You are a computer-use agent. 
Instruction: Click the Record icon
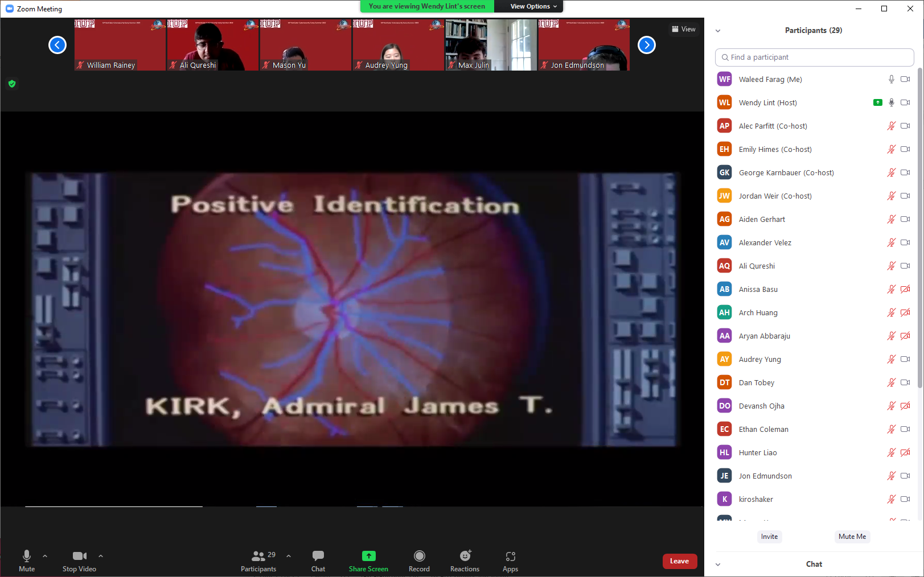[420, 556]
